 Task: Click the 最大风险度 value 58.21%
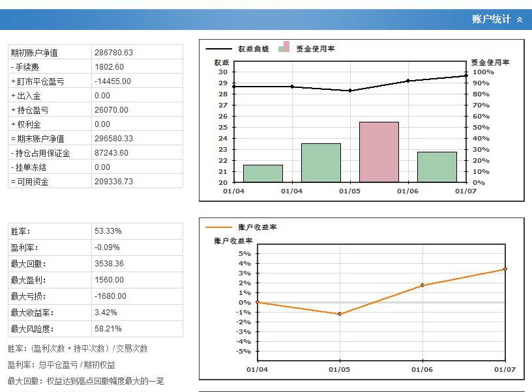(x=108, y=329)
